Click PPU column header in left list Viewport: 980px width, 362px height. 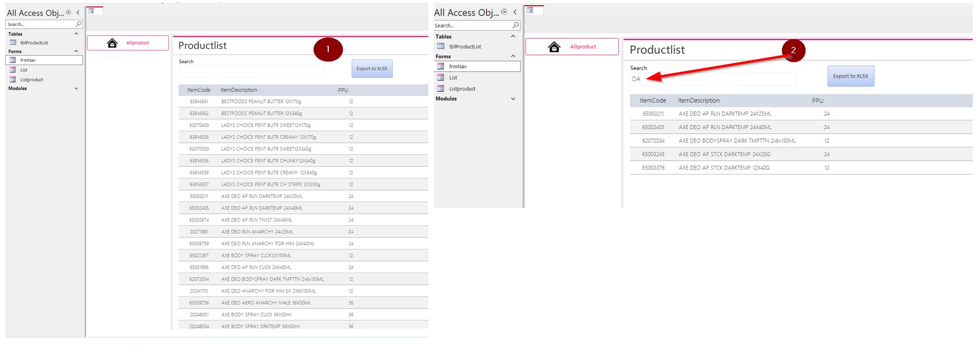point(343,90)
